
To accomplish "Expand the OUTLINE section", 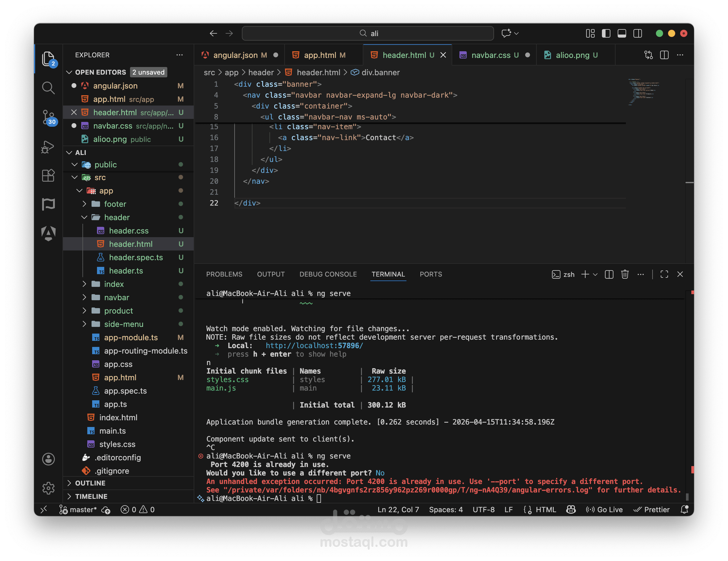I will point(90,483).
